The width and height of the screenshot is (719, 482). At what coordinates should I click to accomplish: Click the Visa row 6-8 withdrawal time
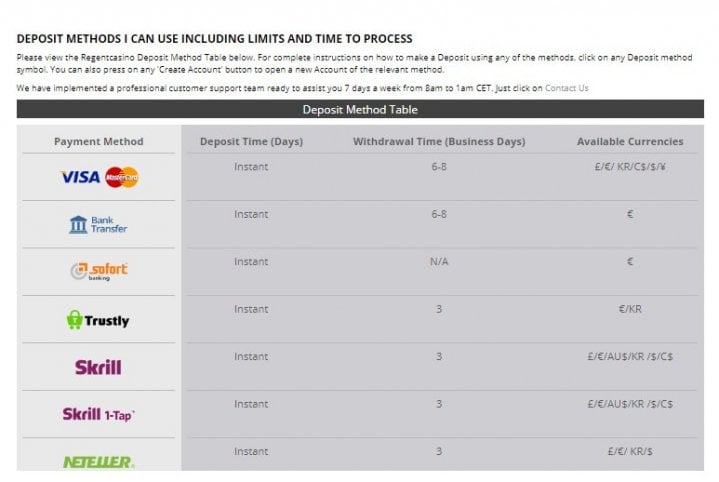439,166
